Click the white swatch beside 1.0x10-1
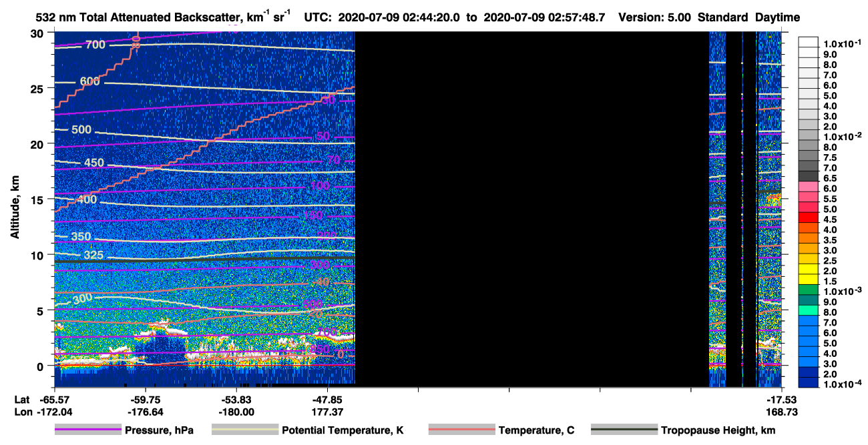The width and height of the screenshot is (868, 445). [809, 42]
